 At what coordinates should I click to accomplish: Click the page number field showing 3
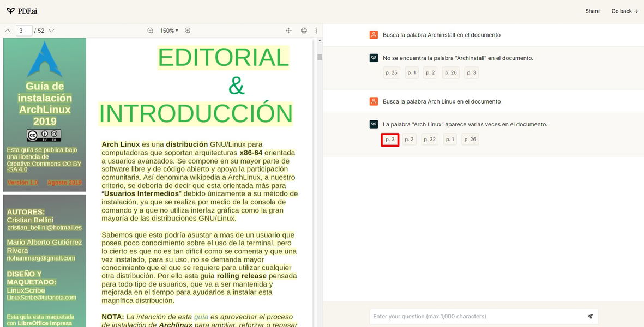(x=24, y=31)
